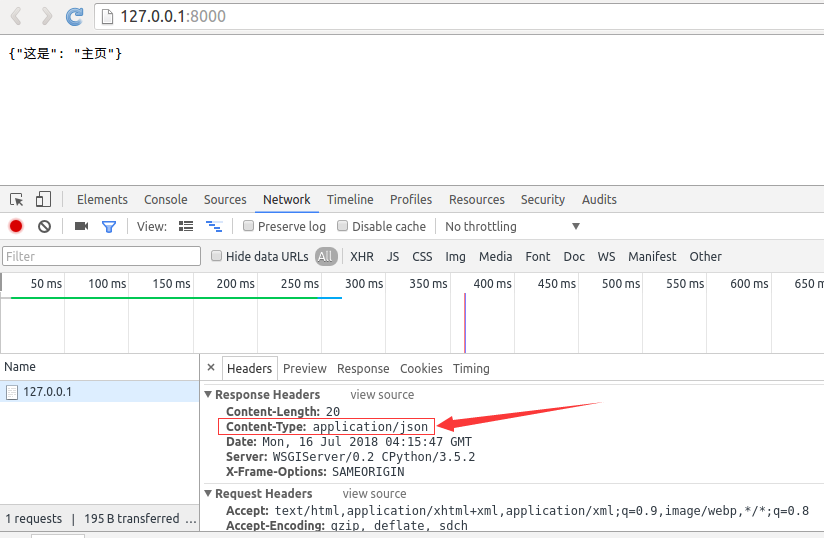Select the All filter type

click(x=326, y=256)
